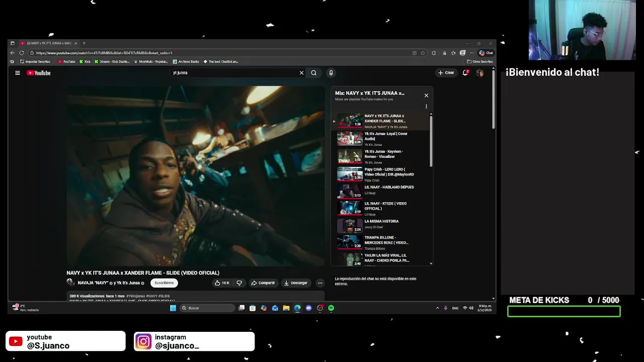Screen dimensions: 644x362
Task: Open the Mix playlist three-dot options
Action: [x=426, y=107]
